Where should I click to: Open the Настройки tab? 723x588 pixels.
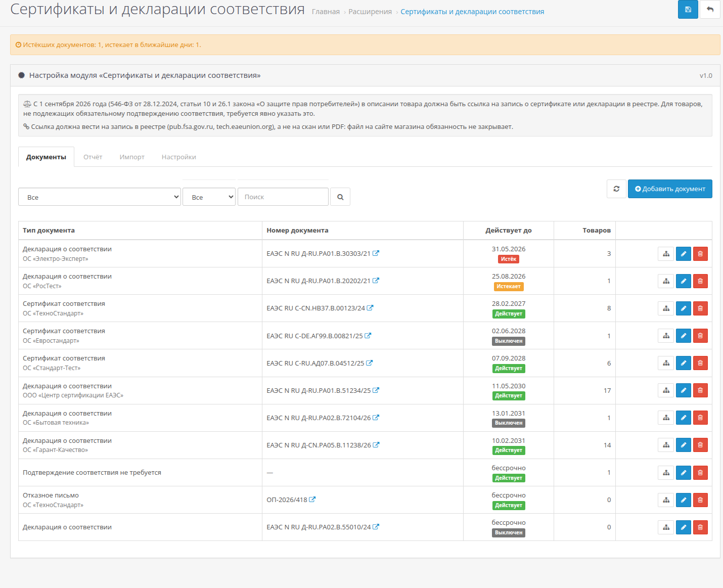(179, 157)
